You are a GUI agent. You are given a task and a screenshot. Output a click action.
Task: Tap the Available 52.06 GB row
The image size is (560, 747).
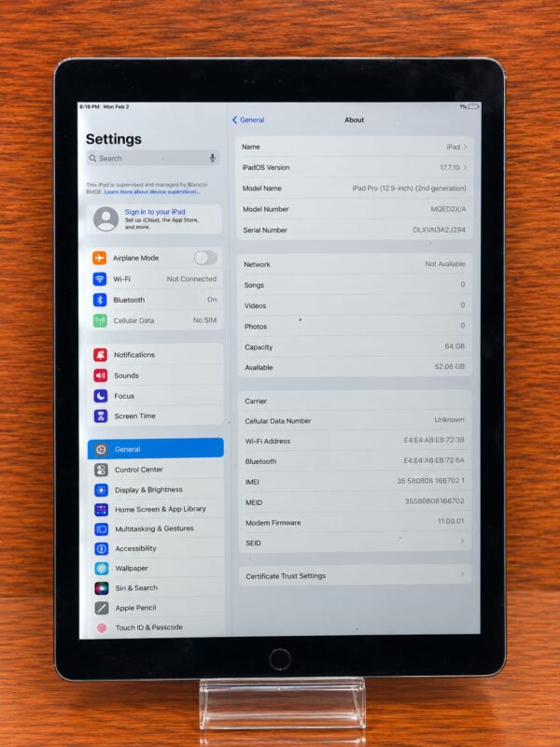tap(355, 367)
